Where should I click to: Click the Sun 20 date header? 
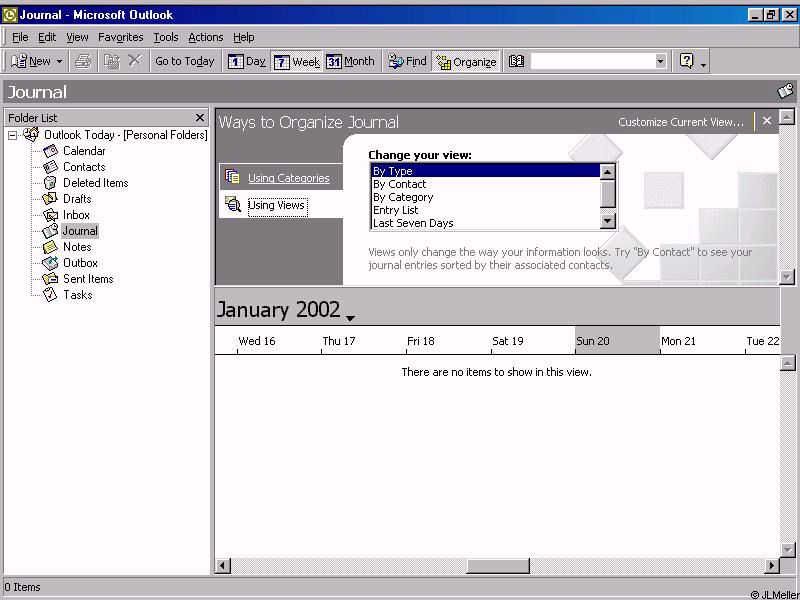pos(617,341)
